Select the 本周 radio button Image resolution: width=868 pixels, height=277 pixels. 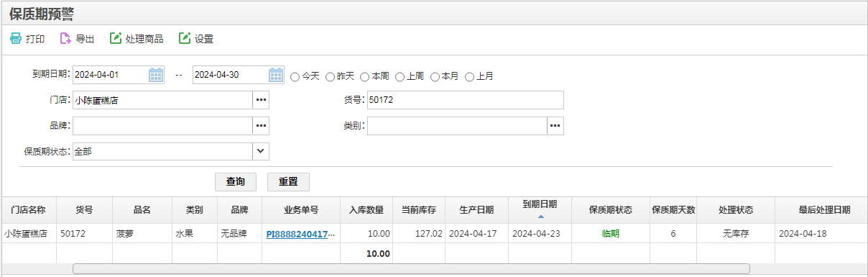coord(365,76)
